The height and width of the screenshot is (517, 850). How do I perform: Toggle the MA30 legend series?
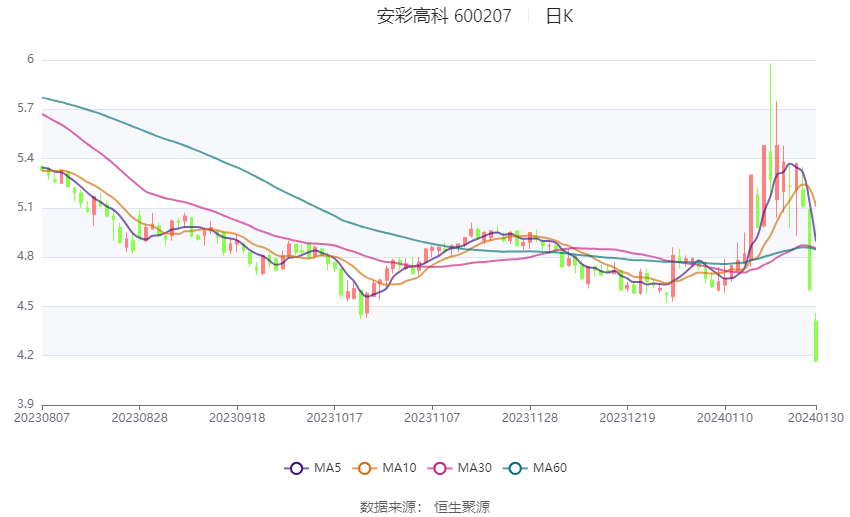pos(460,468)
